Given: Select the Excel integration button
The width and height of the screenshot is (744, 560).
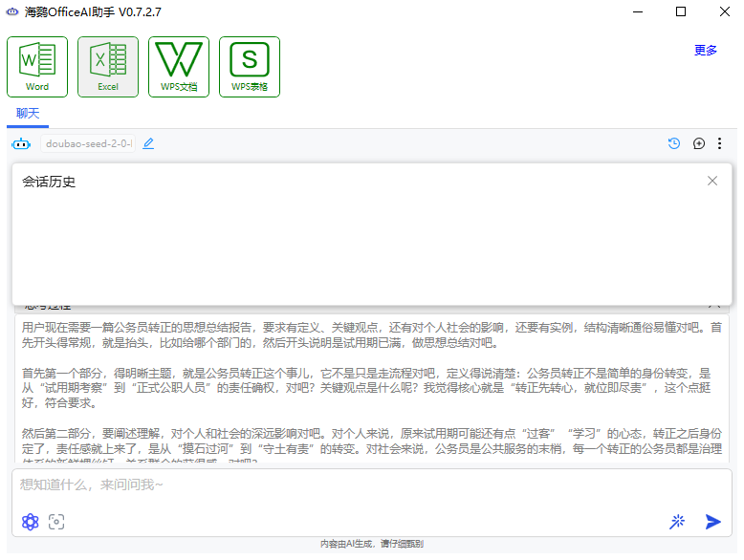Looking at the screenshot, I should (x=108, y=67).
